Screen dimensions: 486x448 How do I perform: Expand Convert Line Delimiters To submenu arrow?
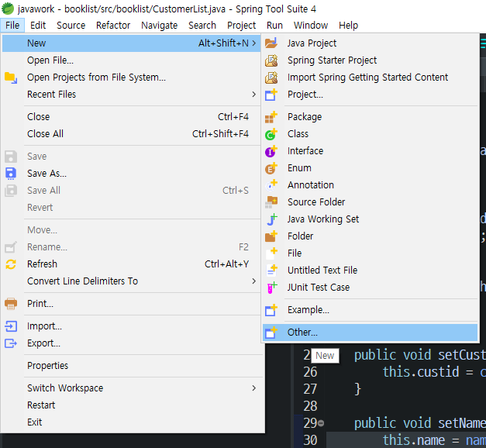click(253, 281)
